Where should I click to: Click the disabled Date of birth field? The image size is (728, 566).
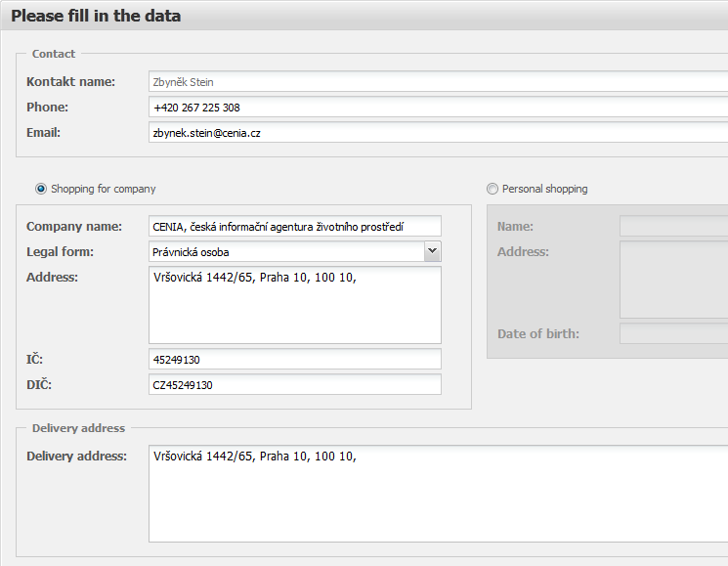pyautogui.click(x=673, y=334)
